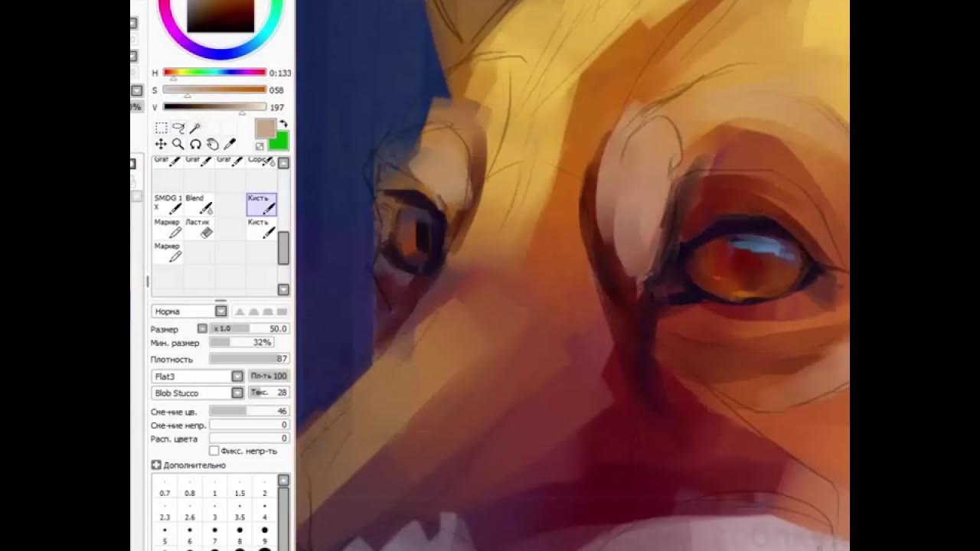Screen dimensions: 980x551
Task: Click the tool tray scroll-up arrow
Action: click(283, 163)
